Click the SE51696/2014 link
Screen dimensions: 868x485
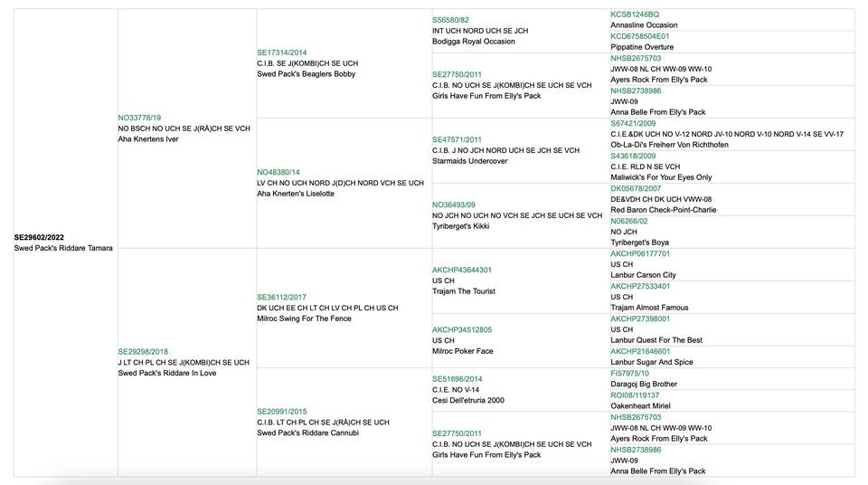tap(458, 379)
